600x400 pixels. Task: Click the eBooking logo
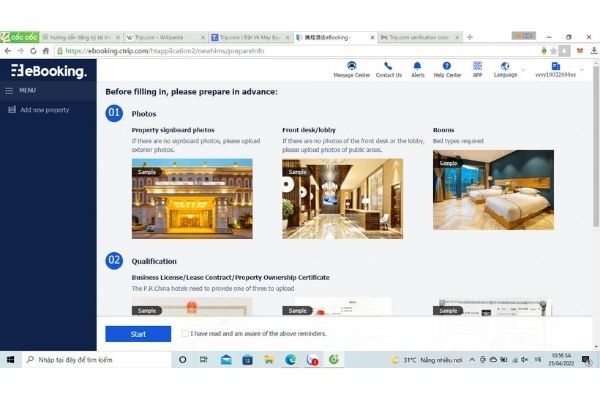coord(49,71)
